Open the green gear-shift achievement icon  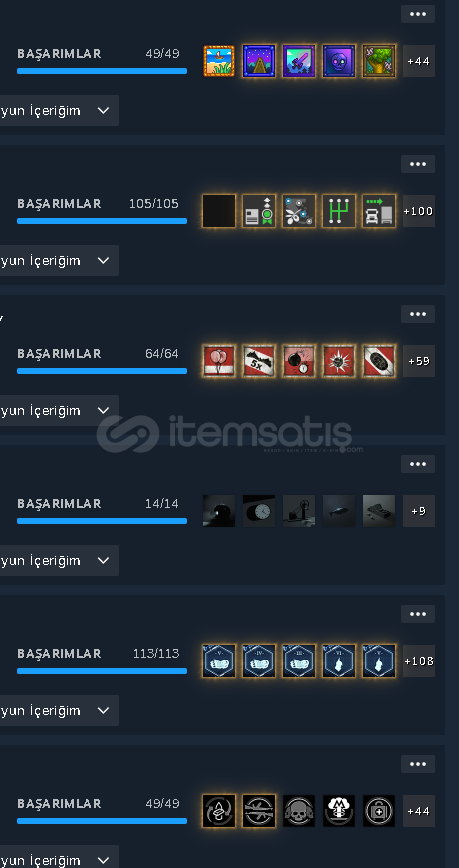click(339, 211)
